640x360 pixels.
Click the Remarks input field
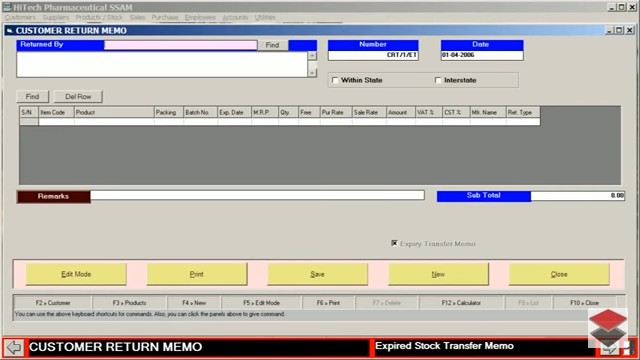point(257,196)
